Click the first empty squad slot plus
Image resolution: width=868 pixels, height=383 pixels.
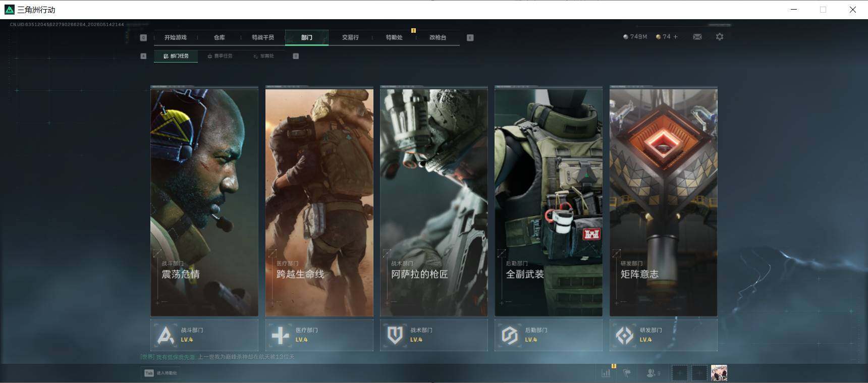click(x=680, y=373)
